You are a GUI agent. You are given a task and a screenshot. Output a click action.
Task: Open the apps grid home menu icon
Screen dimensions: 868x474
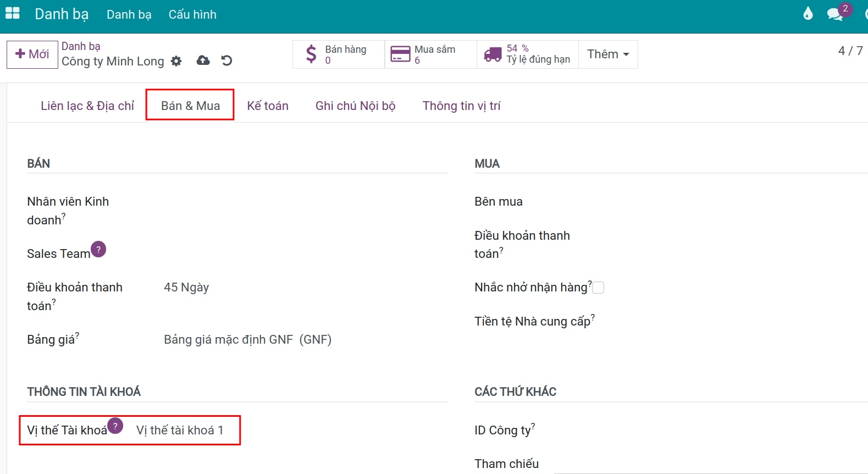(13, 14)
